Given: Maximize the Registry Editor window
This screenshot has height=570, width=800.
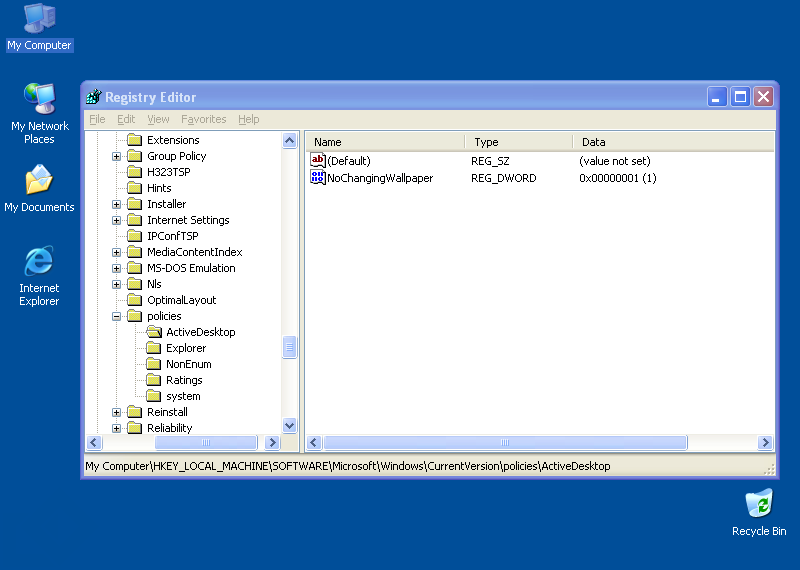Looking at the screenshot, I should pos(740,96).
